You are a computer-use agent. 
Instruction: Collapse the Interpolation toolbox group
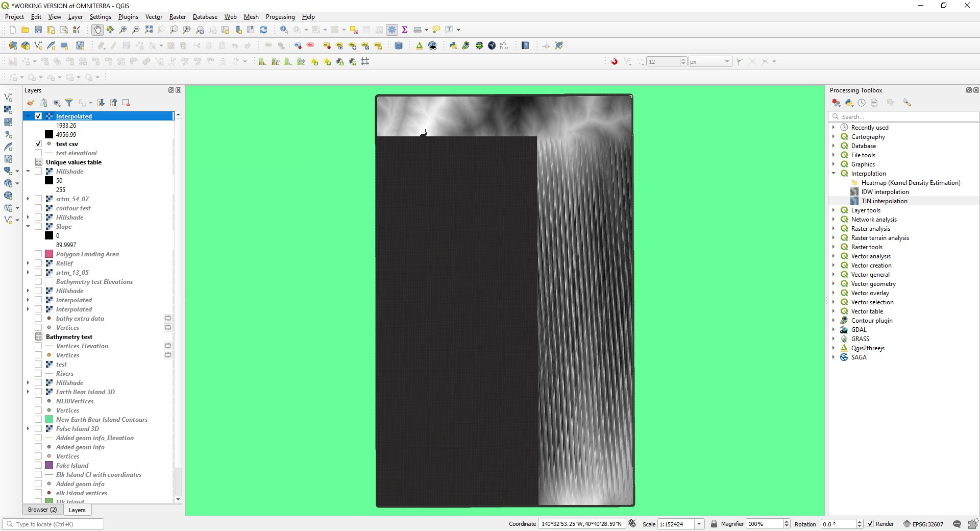[834, 173]
